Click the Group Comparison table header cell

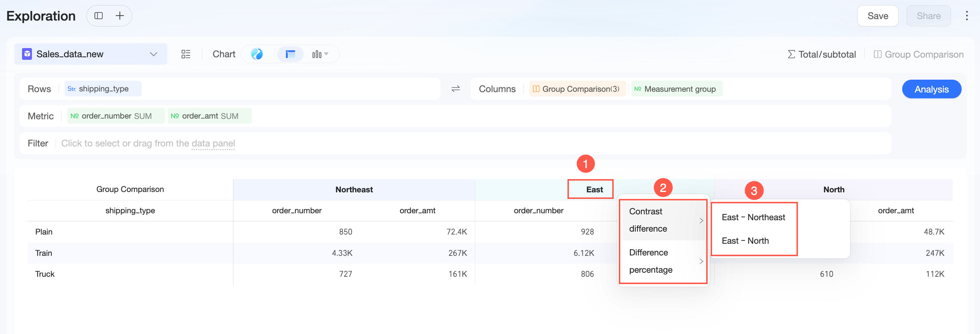click(130, 189)
